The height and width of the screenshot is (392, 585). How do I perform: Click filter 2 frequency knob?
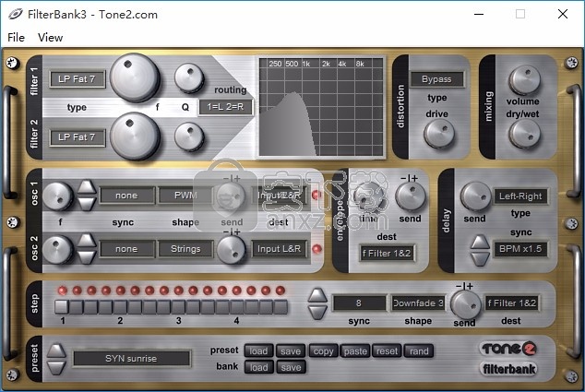click(135, 137)
